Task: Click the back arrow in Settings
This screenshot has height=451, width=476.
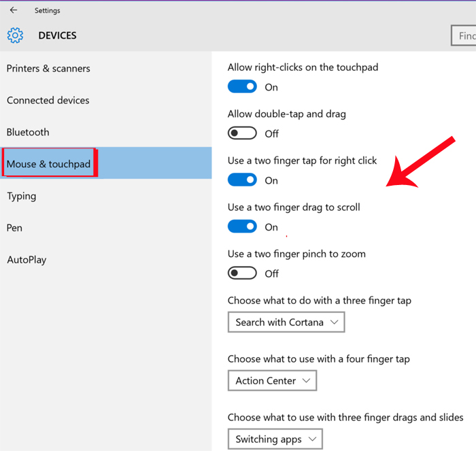Action: pyautogui.click(x=14, y=10)
